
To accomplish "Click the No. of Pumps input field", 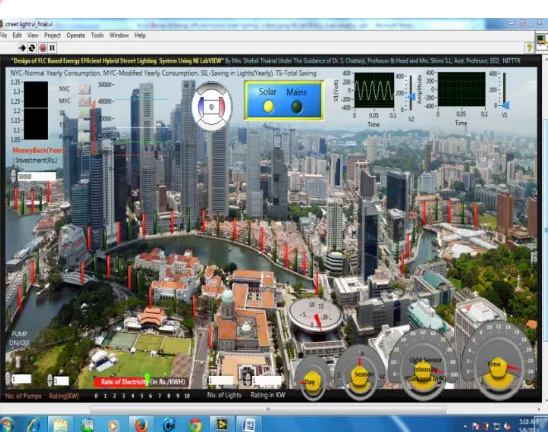I will pyautogui.click(x=21, y=379).
